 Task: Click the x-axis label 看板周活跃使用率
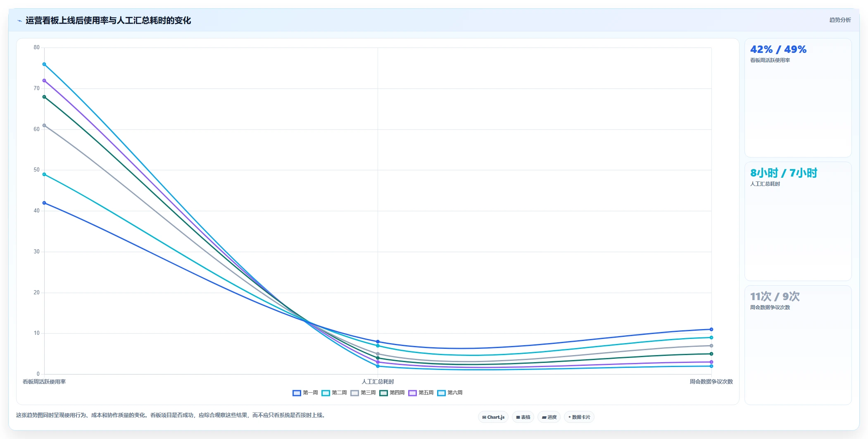coord(44,382)
